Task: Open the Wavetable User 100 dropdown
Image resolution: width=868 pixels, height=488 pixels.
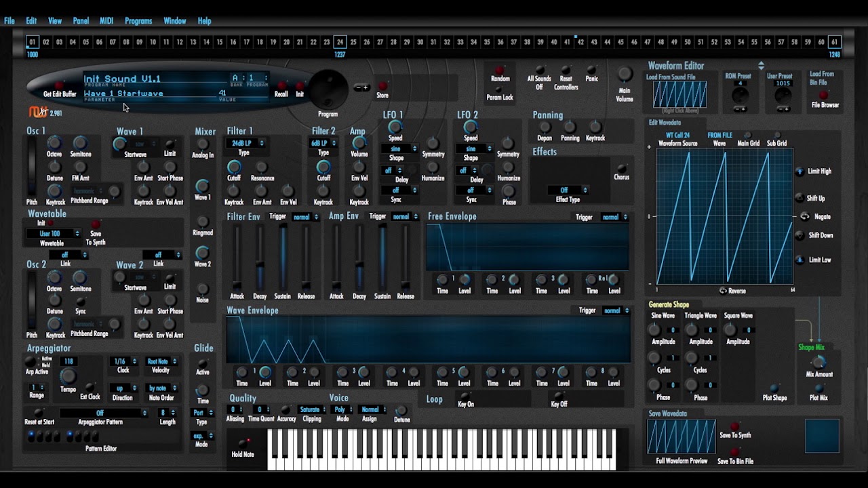Action: click(x=54, y=234)
